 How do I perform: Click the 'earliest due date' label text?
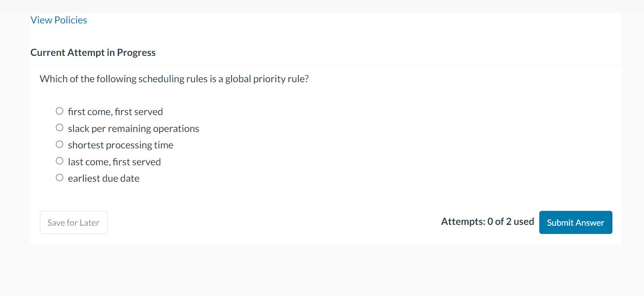point(103,178)
